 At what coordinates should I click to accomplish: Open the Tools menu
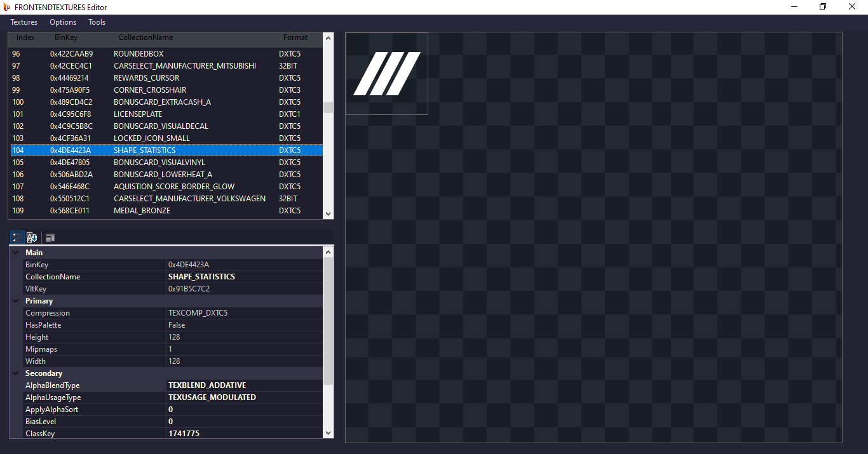pyautogui.click(x=97, y=22)
